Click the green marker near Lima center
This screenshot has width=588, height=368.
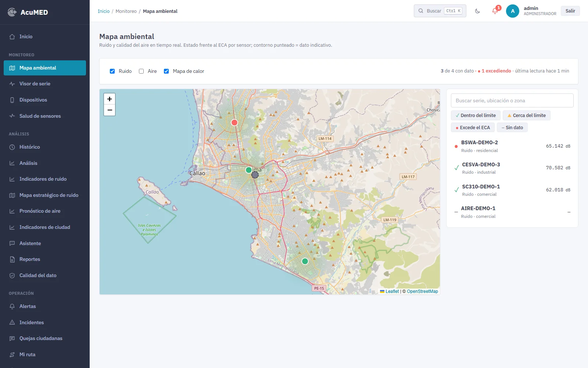pos(249,170)
